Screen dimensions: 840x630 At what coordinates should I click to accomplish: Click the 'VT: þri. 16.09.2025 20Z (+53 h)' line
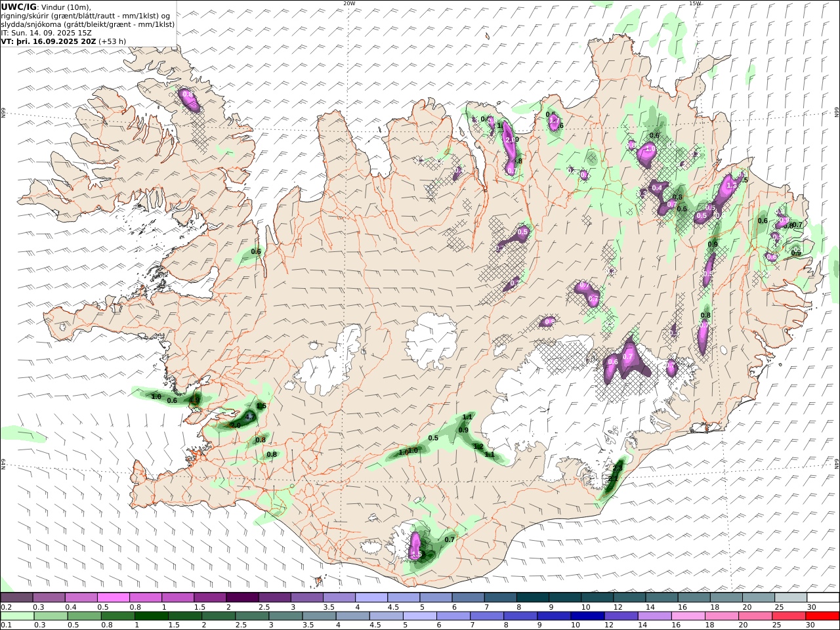tap(64, 41)
